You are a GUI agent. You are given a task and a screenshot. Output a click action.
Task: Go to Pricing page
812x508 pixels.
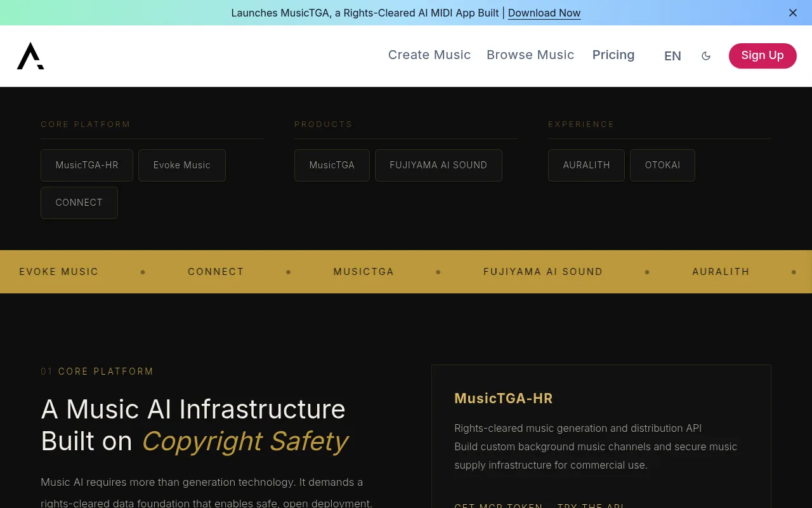coord(613,55)
